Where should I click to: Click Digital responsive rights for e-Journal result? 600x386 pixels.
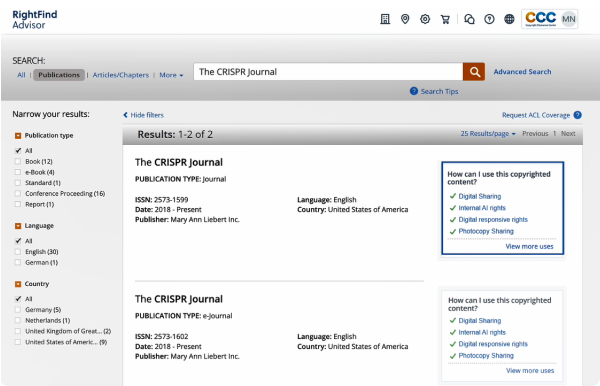click(x=493, y=344)
